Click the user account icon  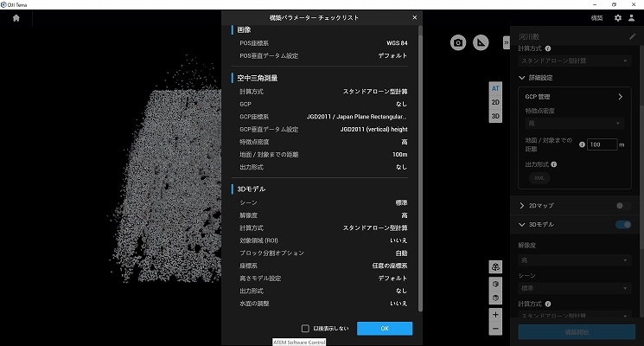click(x=632, y=18)
